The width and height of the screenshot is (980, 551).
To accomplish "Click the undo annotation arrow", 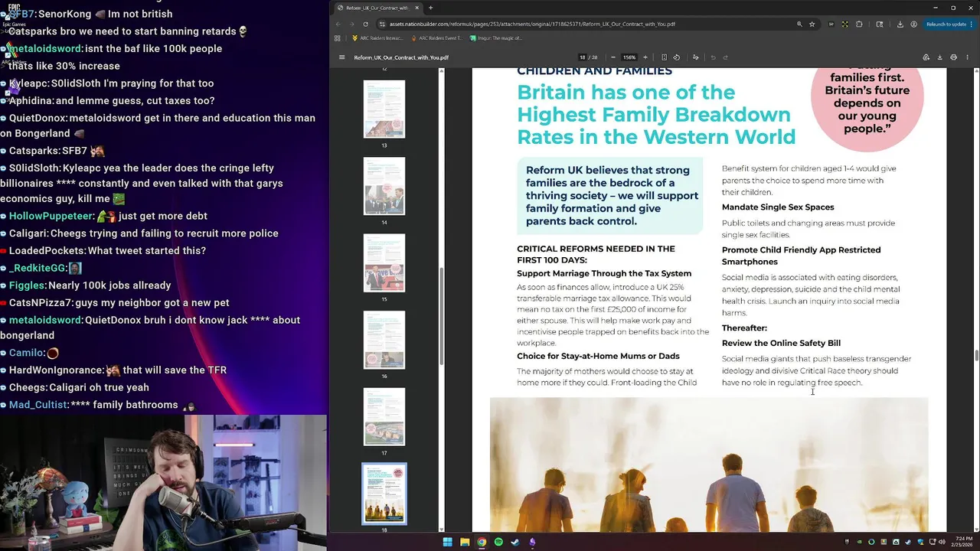I will [x=714, y=57].
